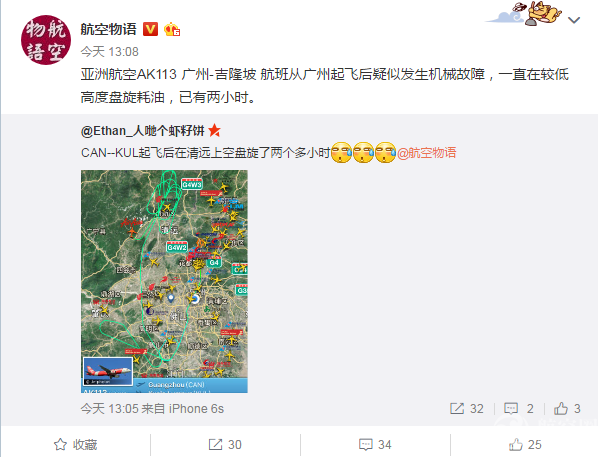Click the original post repost icon with 32
This screenshot has height=457, width=598.
[x=466, y=409]
